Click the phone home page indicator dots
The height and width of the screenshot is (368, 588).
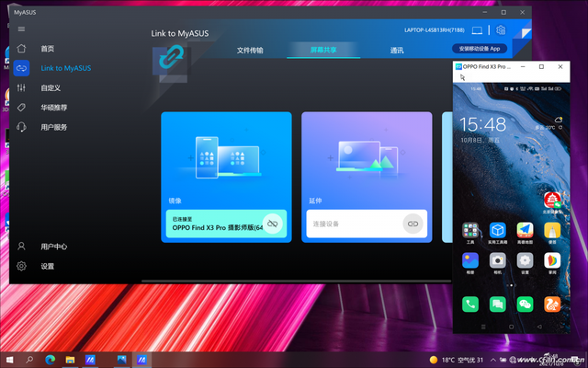coord(511,285)
